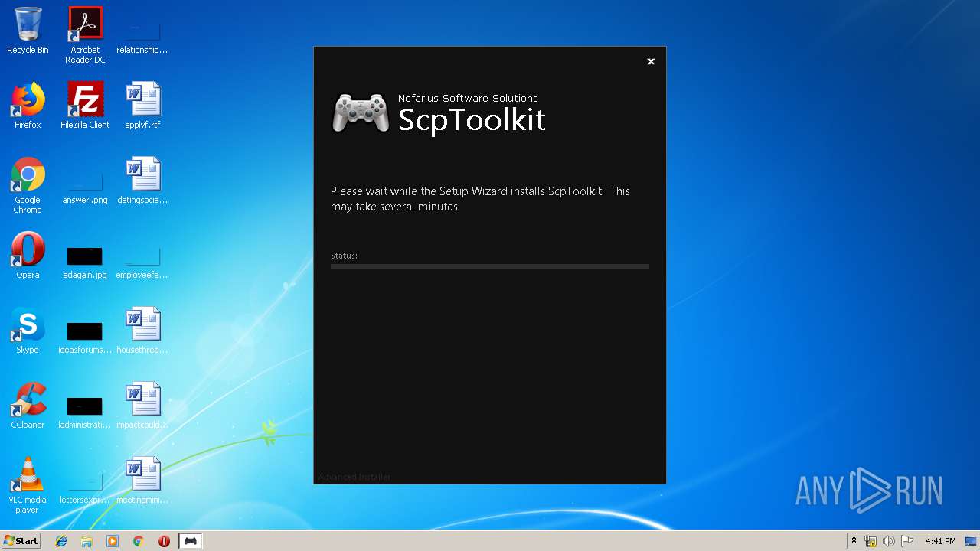Select the CCleaner desktop shortcut
Image resolution: width=980 pixels, height=551 pixels.
pos(28,406)
